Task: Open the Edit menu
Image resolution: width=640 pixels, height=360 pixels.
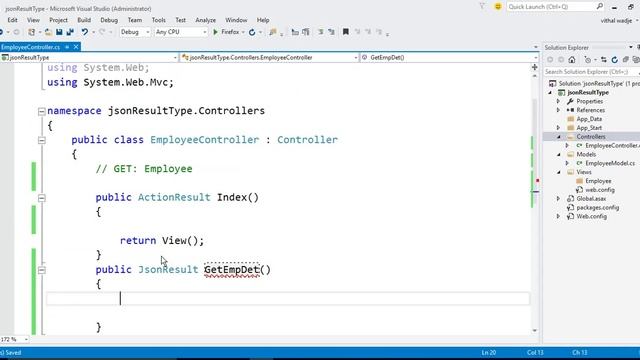Action: click(x=12, y=20)
